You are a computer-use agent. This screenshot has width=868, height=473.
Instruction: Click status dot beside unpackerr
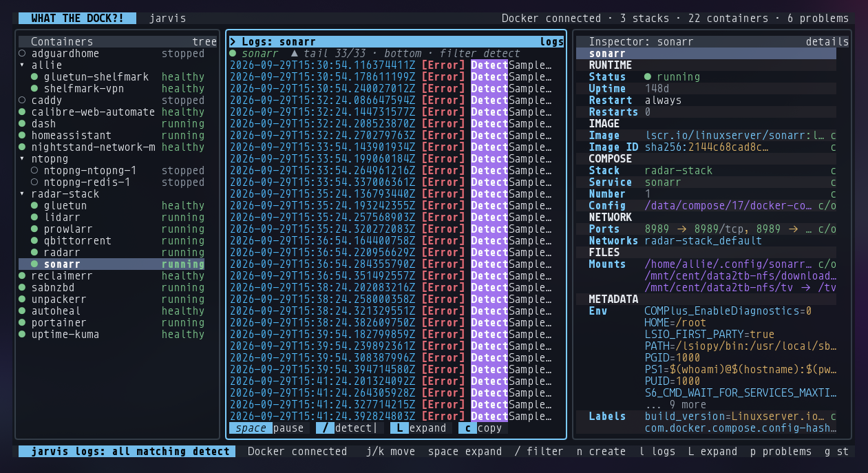point(22,299)
